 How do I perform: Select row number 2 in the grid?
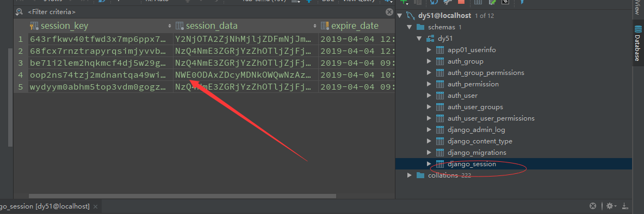point(21,51)
